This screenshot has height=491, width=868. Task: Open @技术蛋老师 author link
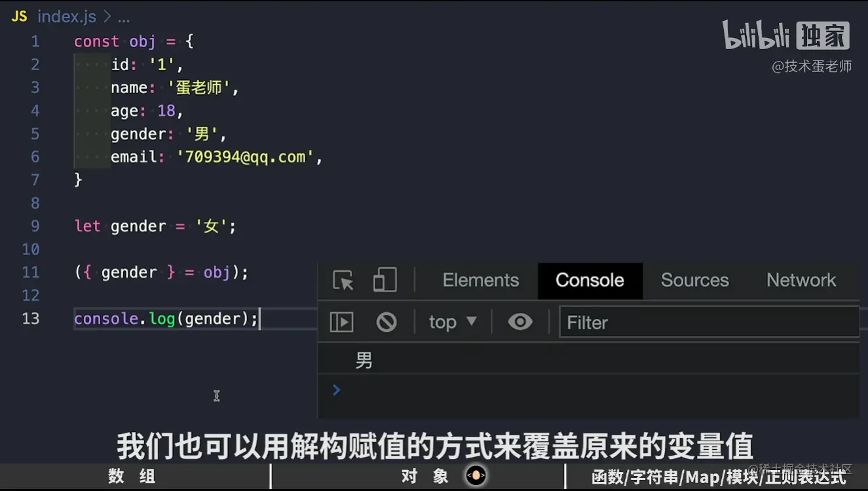click(812, 66)
